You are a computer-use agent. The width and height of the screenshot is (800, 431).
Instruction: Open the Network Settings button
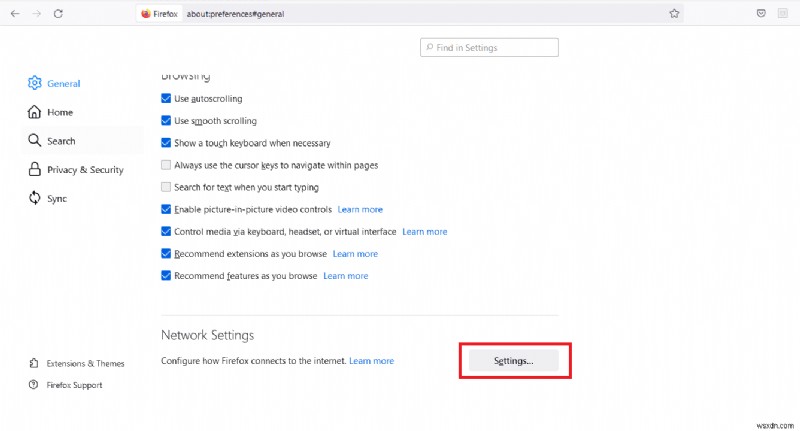click(514, 360)
